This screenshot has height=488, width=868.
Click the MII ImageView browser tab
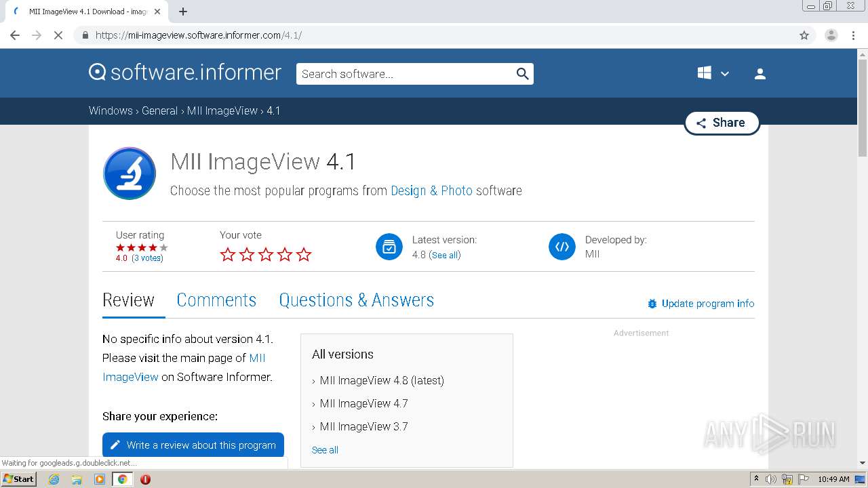(87, 12)
